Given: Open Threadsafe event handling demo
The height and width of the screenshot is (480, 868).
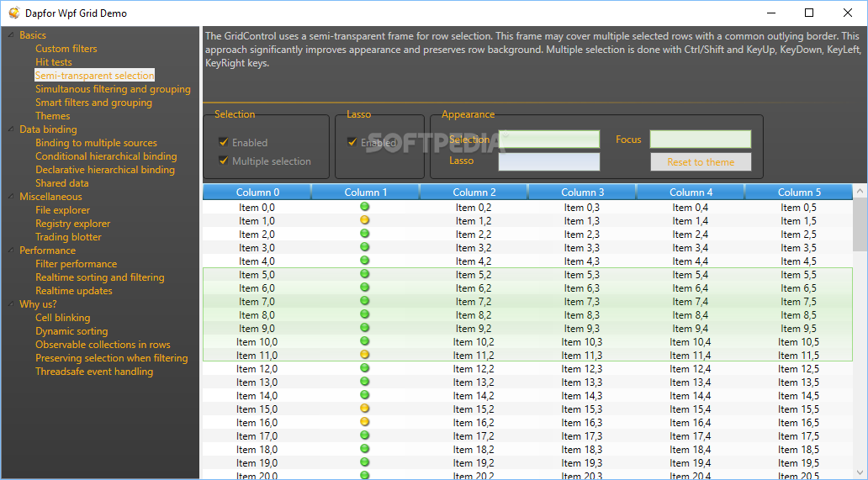Looking at the screenshot, I should [94, 371].
